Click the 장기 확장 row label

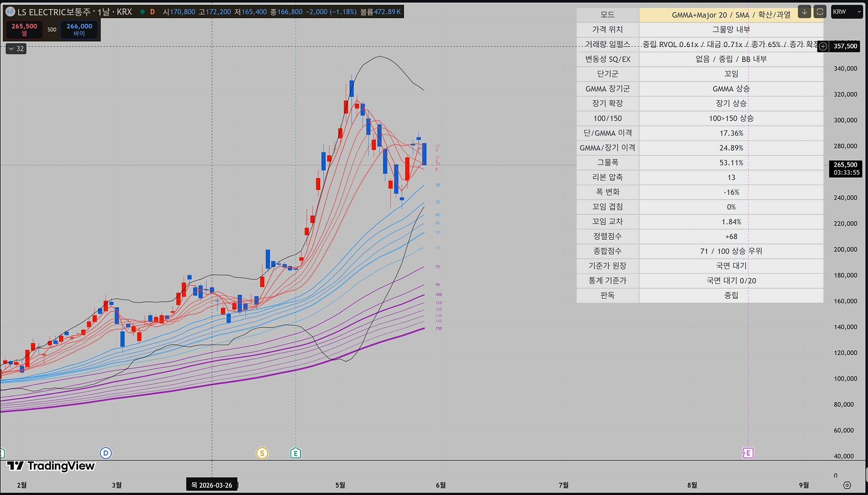[x=608, y=103]
